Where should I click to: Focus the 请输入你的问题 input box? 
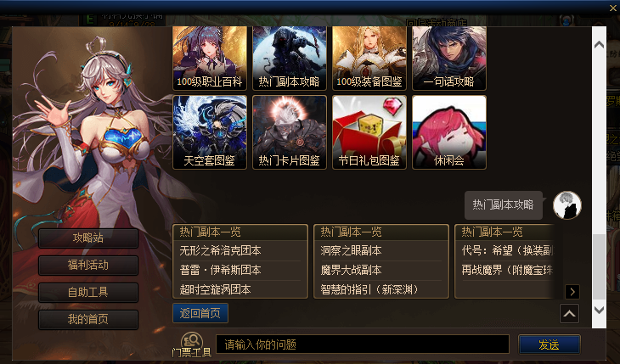(362, 344)
